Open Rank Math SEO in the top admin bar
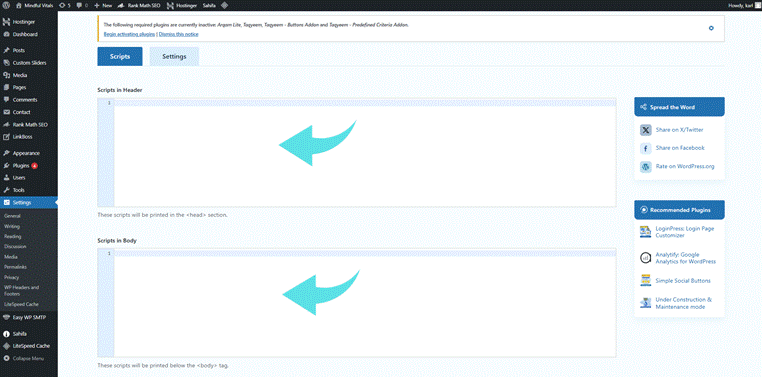 [139, 5]
